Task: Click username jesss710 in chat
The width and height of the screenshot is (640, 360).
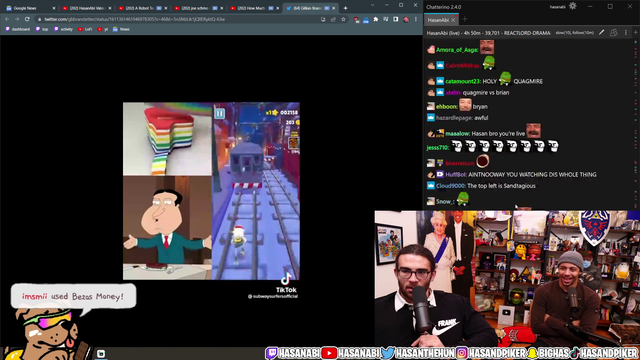Action: (x=438, y=147)
